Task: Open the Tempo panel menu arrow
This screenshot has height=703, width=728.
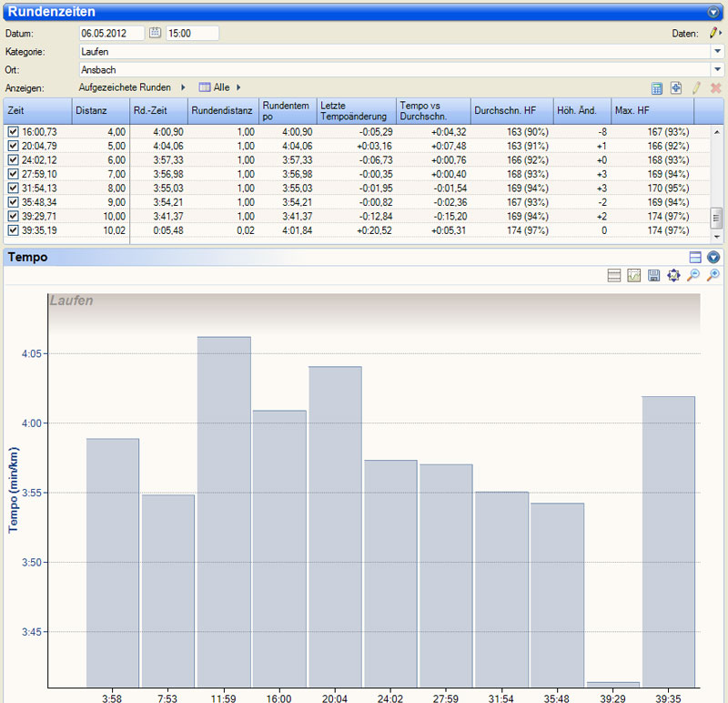Action: click(x=713, y=257)
